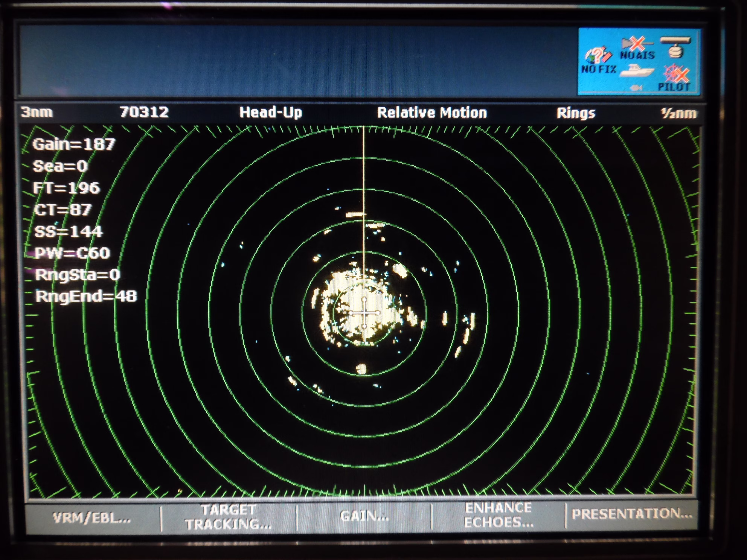
Task: Click the RngEnd=48 readout
Action: click(x=86, y=296)
